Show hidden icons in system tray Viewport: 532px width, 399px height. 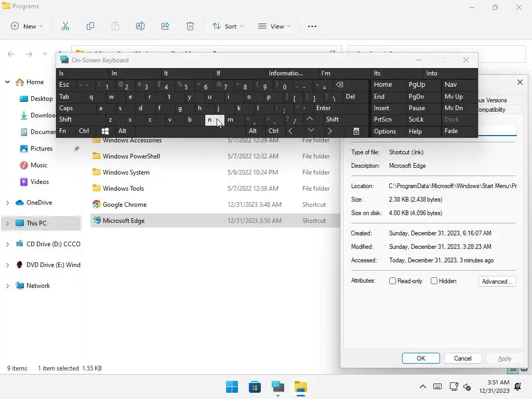[423, 387]
